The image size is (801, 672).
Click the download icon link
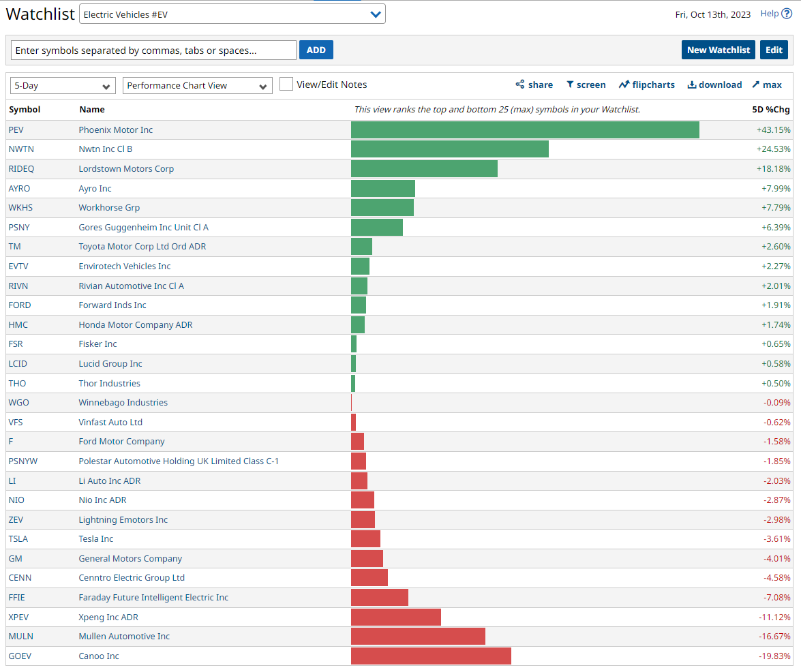point(714,85)
